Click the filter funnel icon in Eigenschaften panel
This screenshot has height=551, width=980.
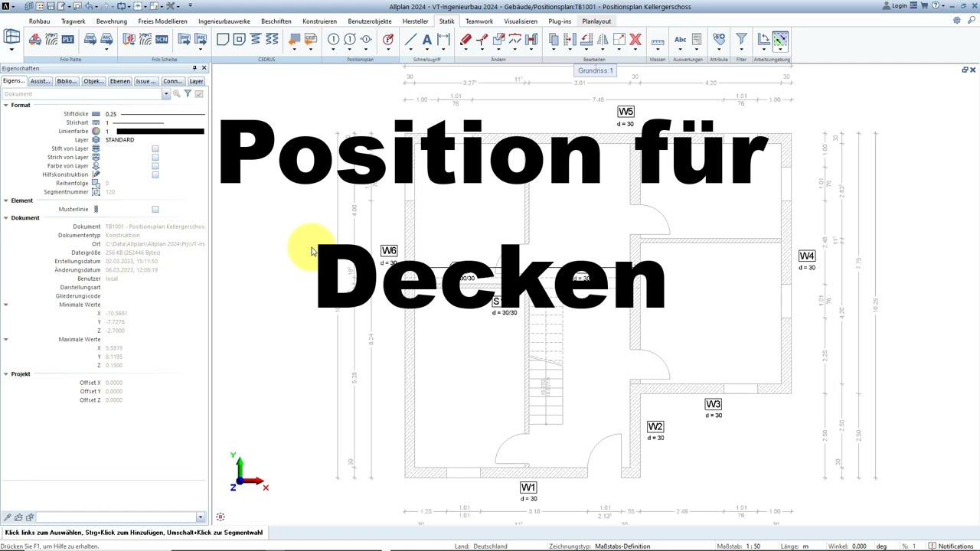[x=188, y=93]
